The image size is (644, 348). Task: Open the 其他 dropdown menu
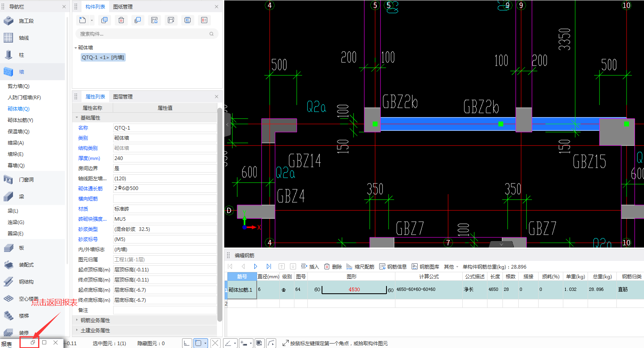[x=451, y=267]
